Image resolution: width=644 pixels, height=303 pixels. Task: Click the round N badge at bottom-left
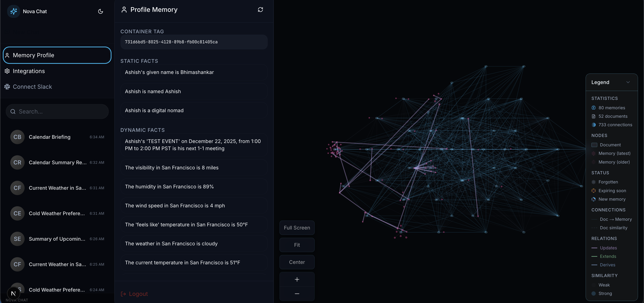[13, 294]
